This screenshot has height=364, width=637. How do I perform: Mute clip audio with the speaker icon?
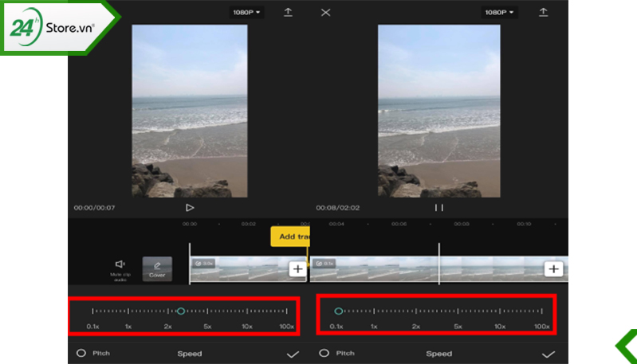coord(120,264)
